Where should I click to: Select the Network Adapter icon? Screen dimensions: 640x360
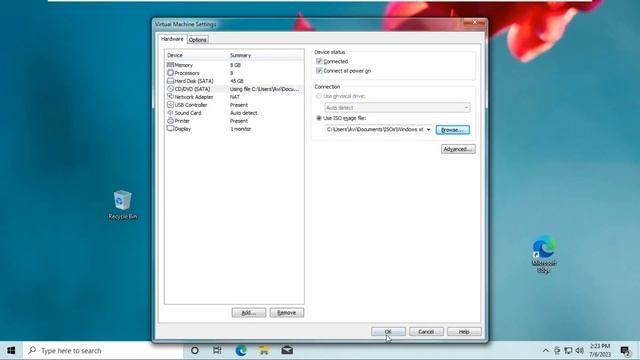[170, 97]
